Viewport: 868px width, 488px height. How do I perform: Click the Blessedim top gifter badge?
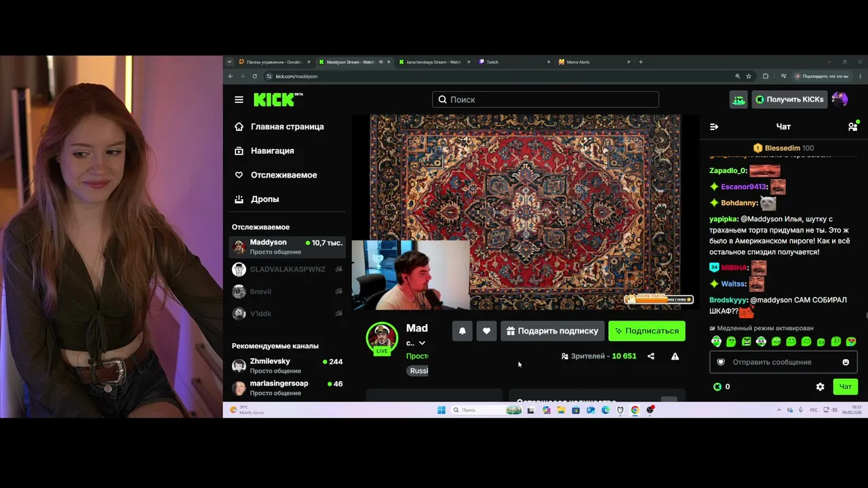click(783, 148)
